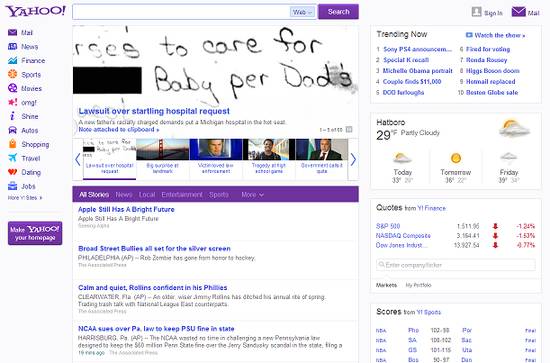Click the Sign In person icon
Screen dimensions: 550x363
476,12
